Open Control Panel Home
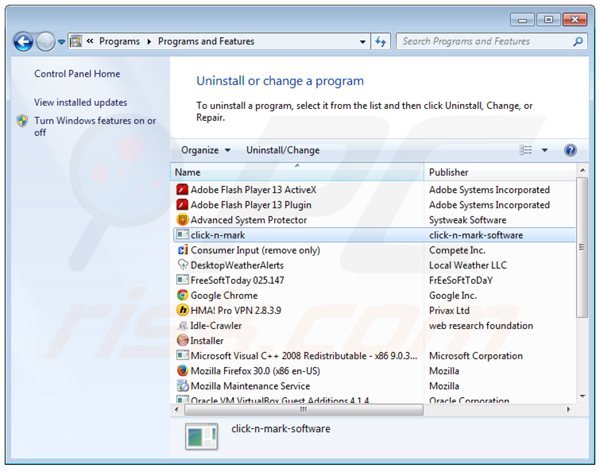The image size is (600, 472). [x=77, y=73]
